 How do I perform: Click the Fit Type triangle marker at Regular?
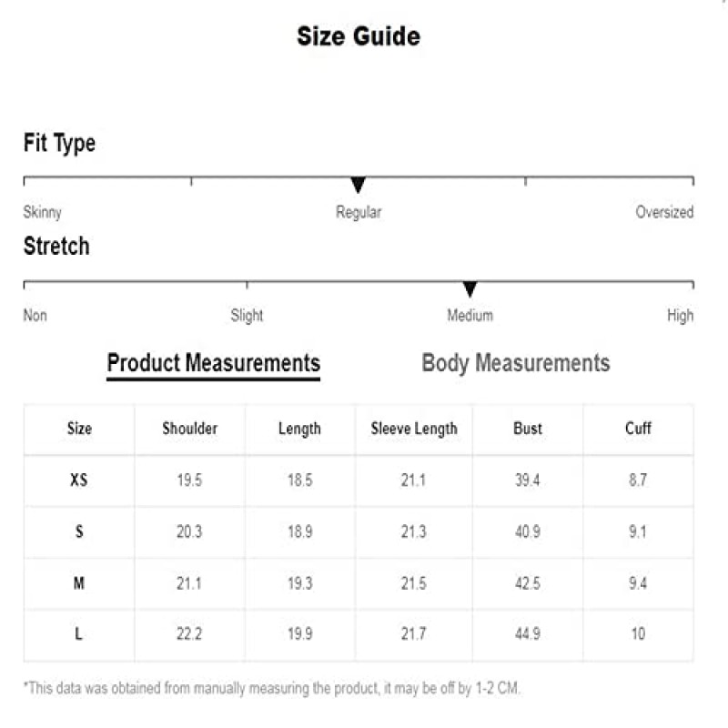click(358, 185)
